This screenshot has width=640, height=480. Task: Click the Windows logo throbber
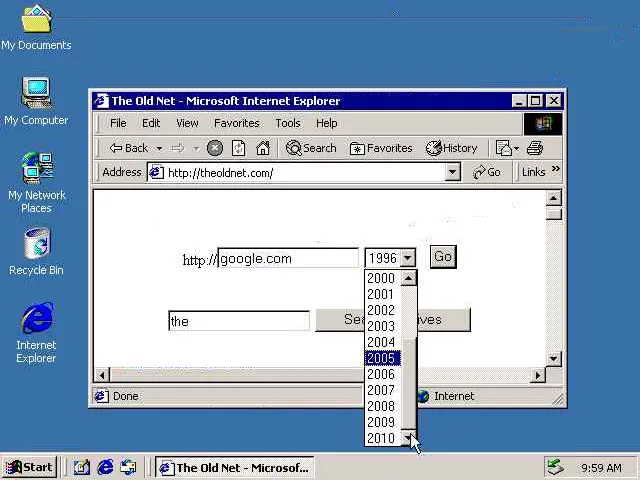point(543,124)
